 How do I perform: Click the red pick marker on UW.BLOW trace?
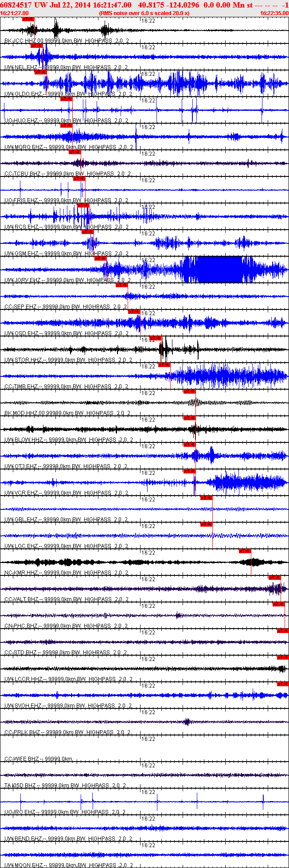pos(190,418)
